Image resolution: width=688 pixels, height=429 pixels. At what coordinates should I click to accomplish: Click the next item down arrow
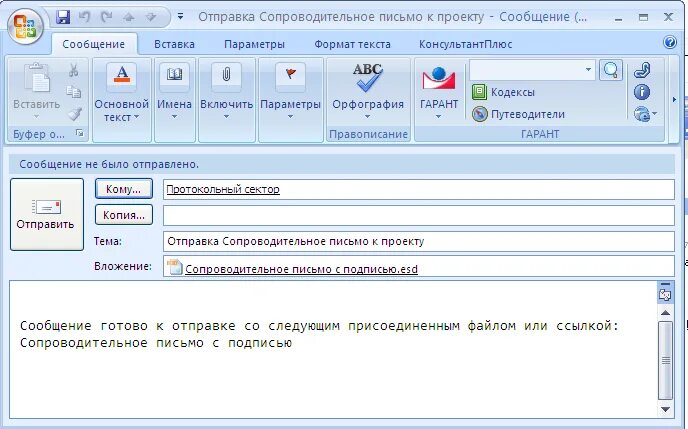(x=150, y=17)
